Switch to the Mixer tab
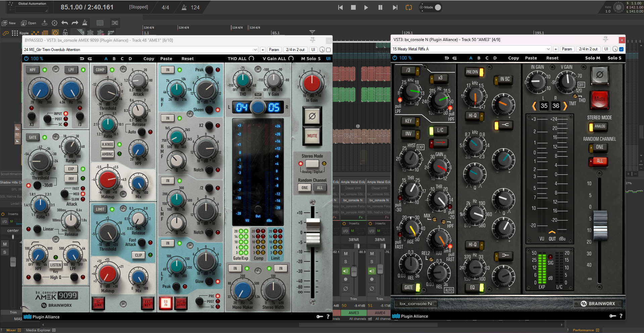Screen dimensions: 644x333 point(11,330)
